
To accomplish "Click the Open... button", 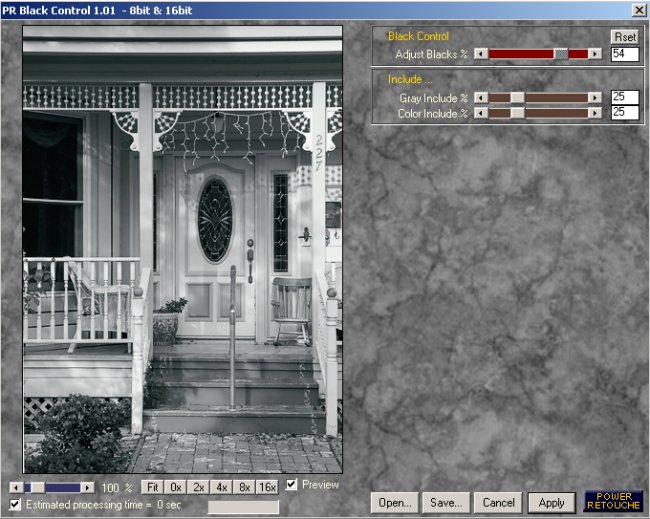I will (395, 503).
